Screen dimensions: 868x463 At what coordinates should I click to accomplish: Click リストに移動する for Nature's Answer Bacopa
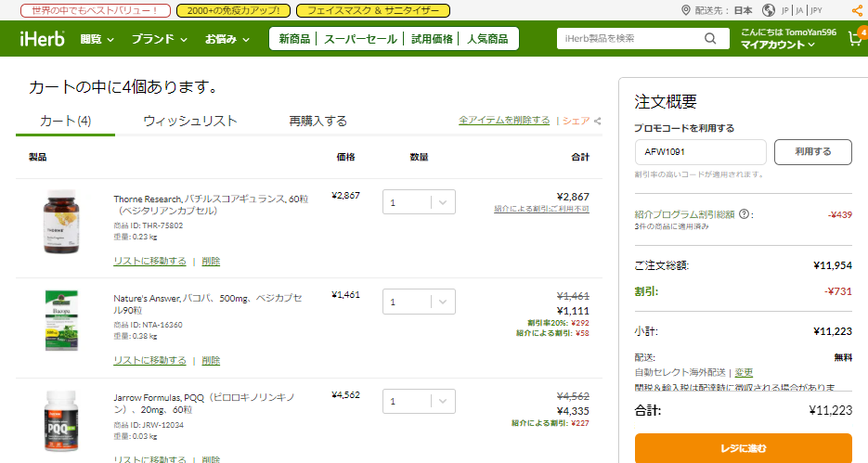149,360
